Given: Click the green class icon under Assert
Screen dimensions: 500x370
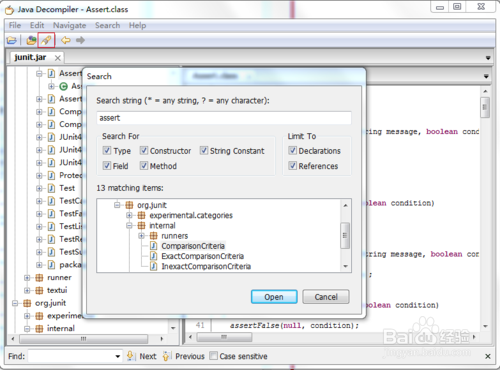Looking at the screenshot, I should (x=63, y=87).
